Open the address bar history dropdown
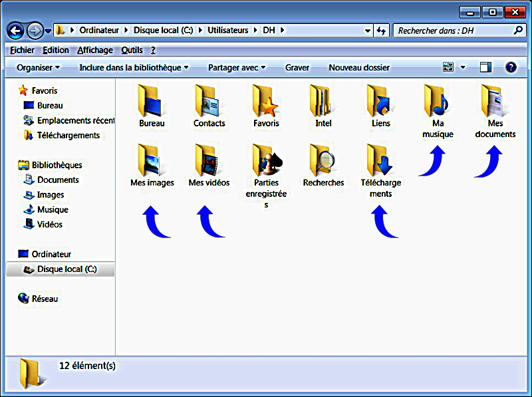532x397 pixels. click(368, 31)
